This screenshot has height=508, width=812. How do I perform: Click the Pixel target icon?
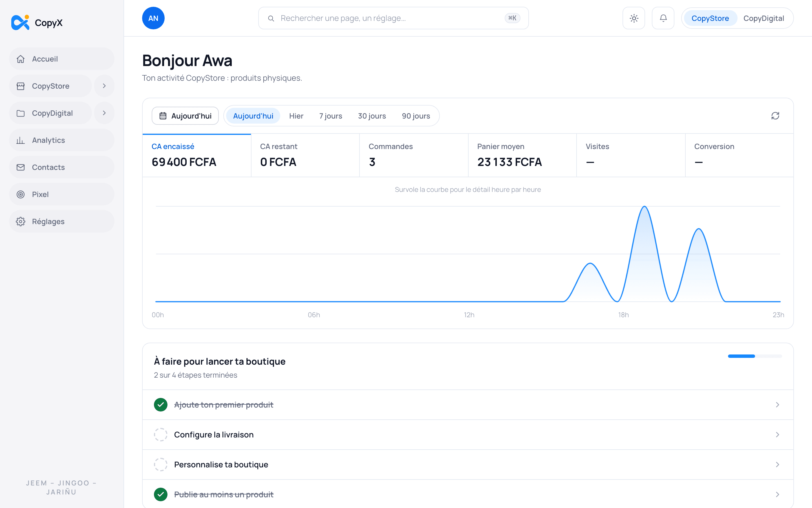[21, 194]
